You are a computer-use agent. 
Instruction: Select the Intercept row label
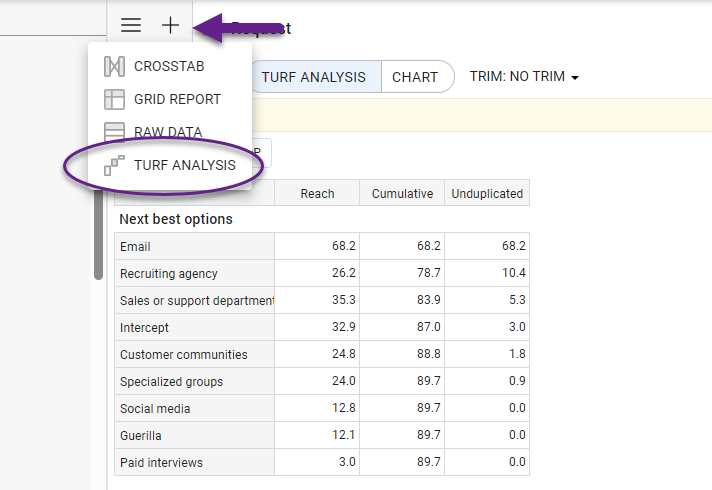point(145,327)
